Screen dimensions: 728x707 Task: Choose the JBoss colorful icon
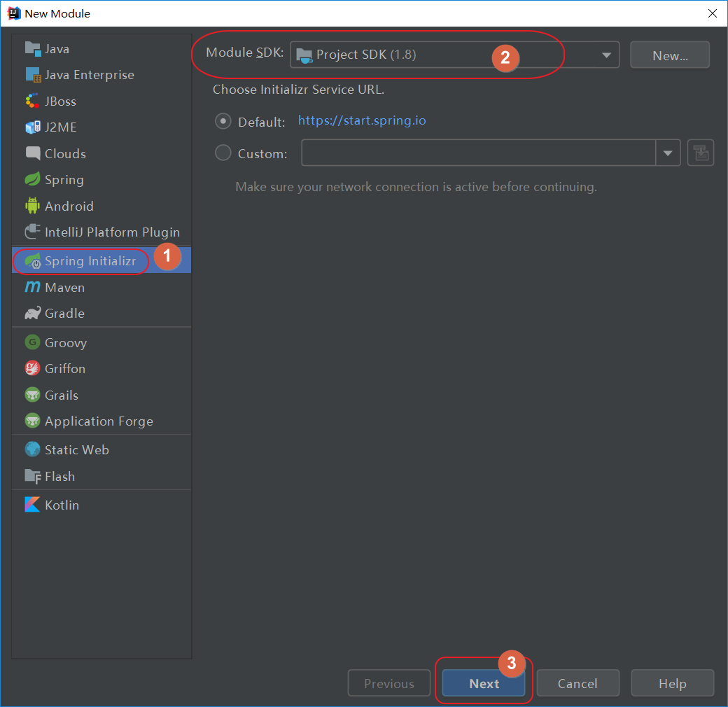32,101
